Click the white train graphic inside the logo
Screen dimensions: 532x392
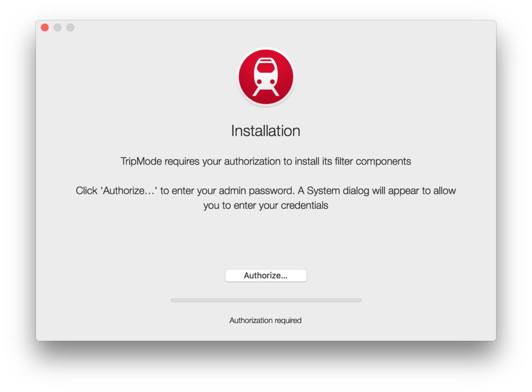[x=265, y=77]
